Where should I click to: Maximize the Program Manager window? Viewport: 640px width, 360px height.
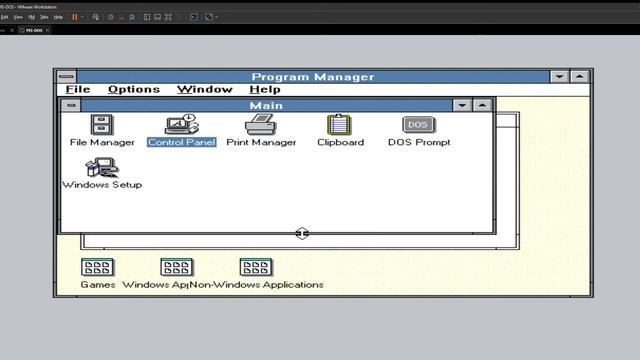[579, 76]
